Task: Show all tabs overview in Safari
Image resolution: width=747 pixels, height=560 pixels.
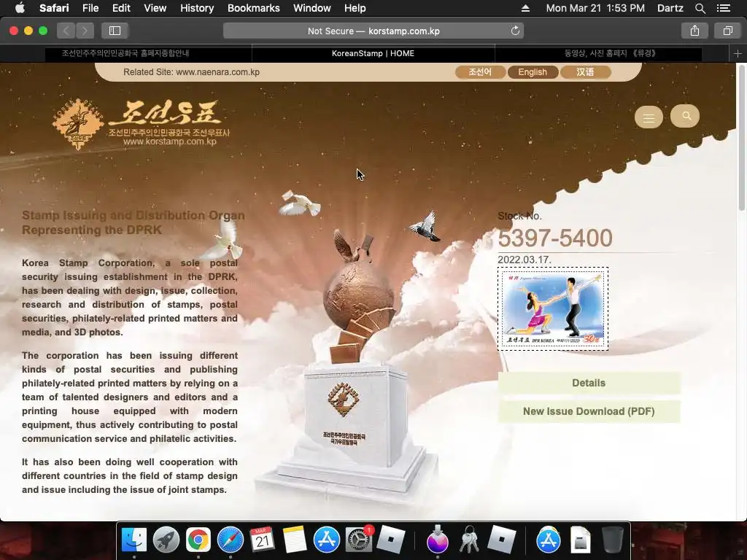Action: [727, 31]
